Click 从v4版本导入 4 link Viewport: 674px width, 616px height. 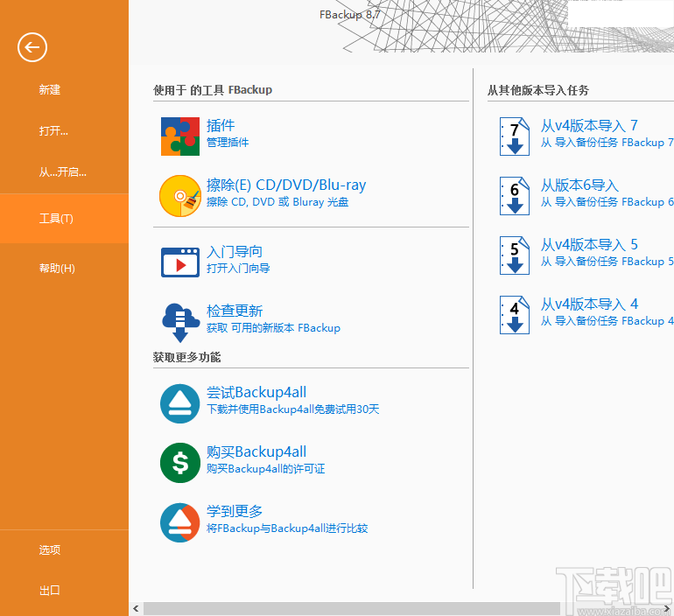point(589,304)
